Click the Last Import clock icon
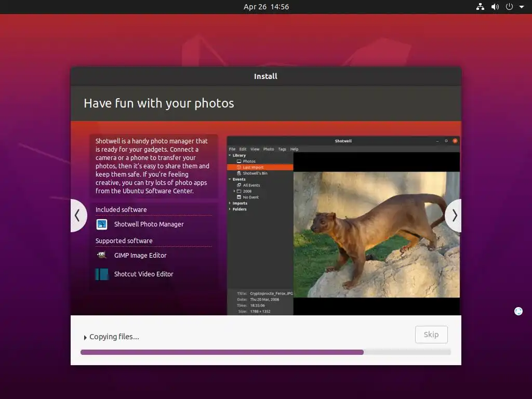The image size is (532, 399). click(x=239, y=167)
